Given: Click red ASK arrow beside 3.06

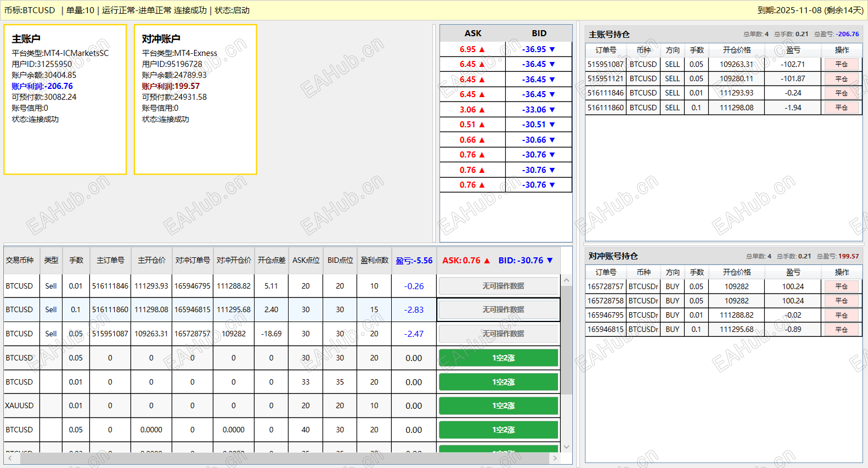Looking at the screenshot, I should [482, 110].
